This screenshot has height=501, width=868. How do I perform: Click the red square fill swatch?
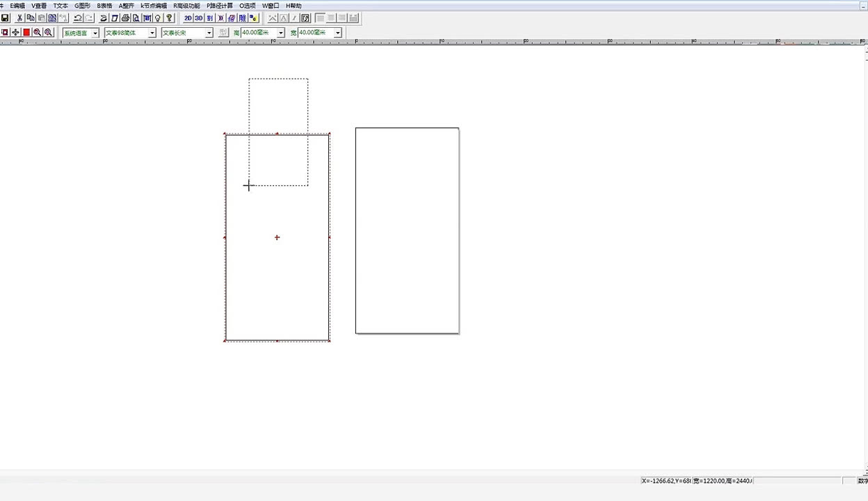(26, 33)
